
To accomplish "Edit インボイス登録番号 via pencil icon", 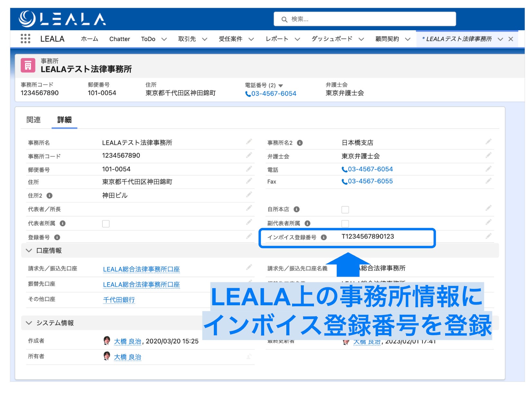I will tap(489, 236).
